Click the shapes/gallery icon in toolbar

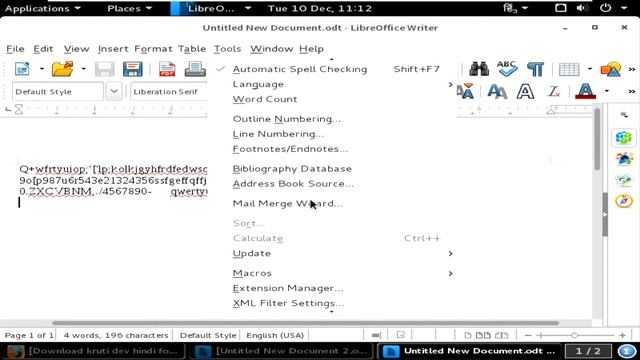click(611, 69)
